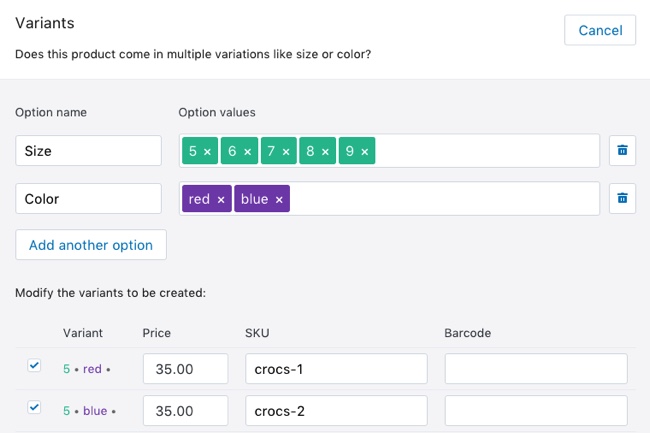Delete the Color option with trash icon
This screenshot has width=650, height=433.
(x=622, y=198)
